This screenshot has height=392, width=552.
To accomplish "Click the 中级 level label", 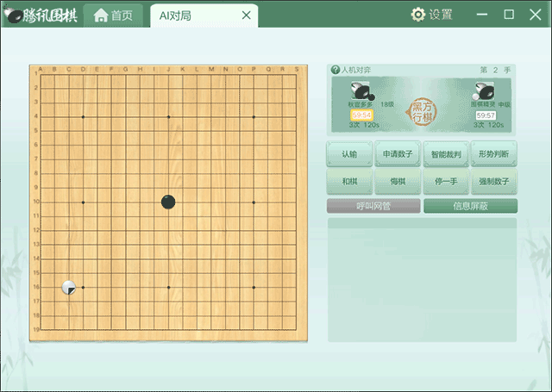I will pyautogui.click(x=504, y=104).
